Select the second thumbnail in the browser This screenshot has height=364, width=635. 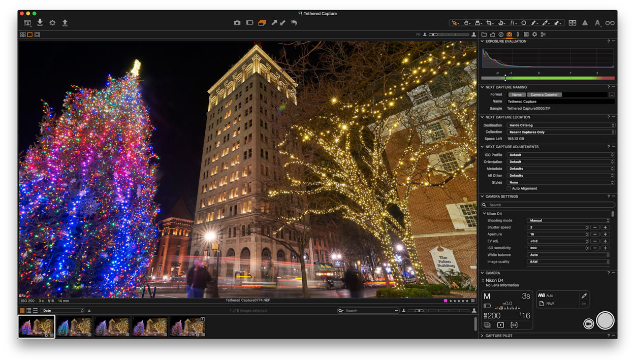pos(74,326)
